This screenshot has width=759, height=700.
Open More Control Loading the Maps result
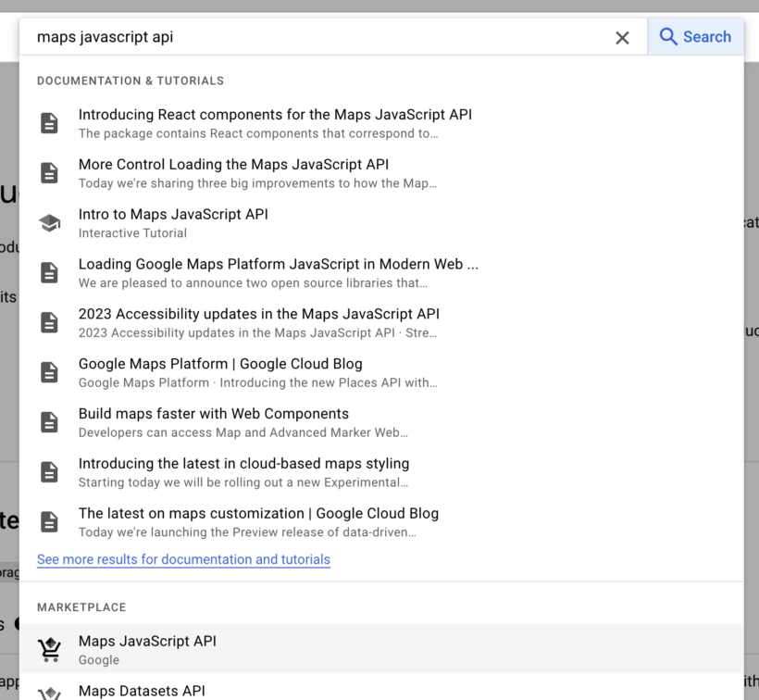[233, 165]
